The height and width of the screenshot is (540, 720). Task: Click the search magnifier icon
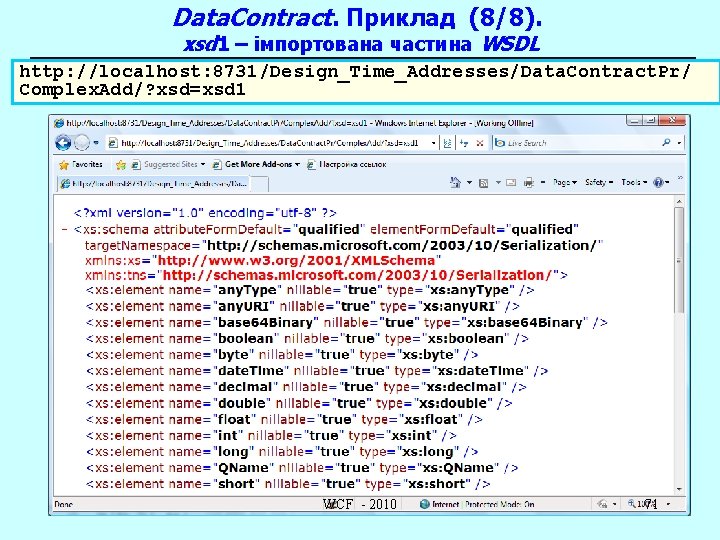coord(666,143)
